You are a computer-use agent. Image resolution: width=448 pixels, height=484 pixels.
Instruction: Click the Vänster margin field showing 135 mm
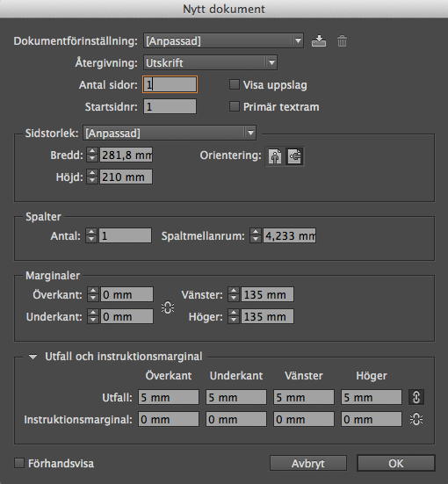tap(267, 295)
